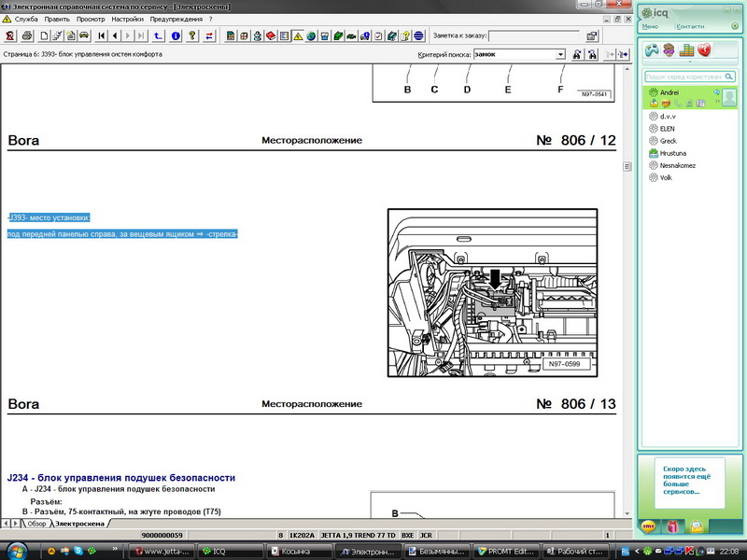Click the globe icon in toolbar

pyautogui.click(x=311, y=35)
